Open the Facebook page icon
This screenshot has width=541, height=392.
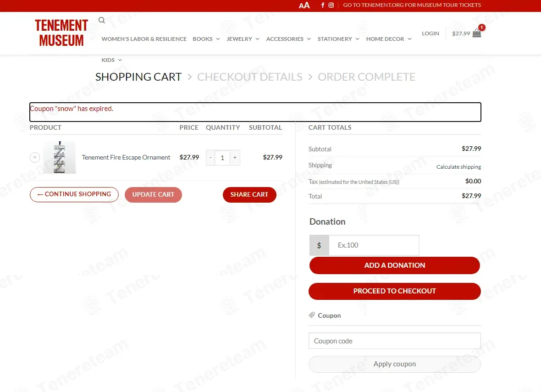point(323,5)
